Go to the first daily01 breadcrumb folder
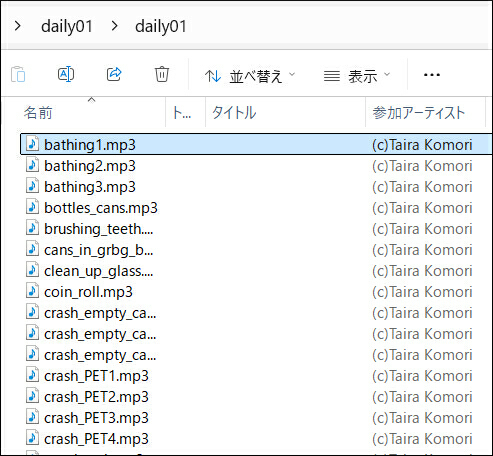The height and width of the screenshot is (456, 493). (67, 26)
